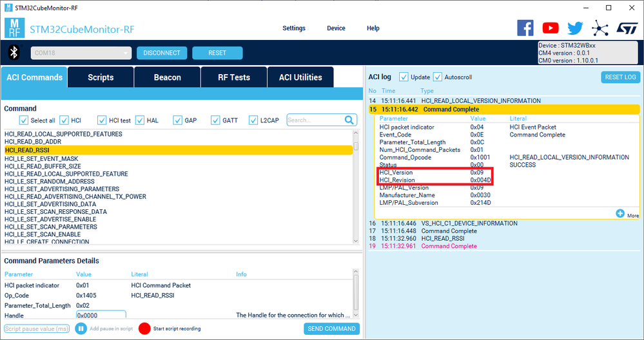Click the ST logo icon

coord(627,28)
